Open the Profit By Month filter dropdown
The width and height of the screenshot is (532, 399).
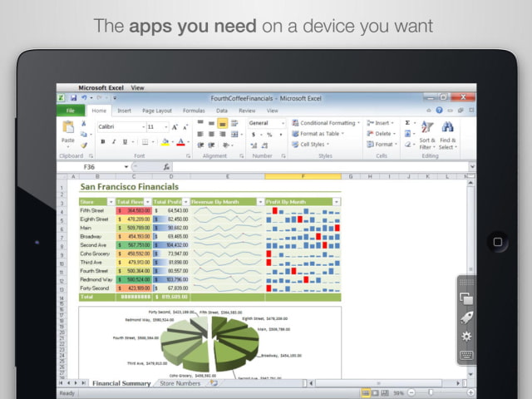tap(336, 202)
